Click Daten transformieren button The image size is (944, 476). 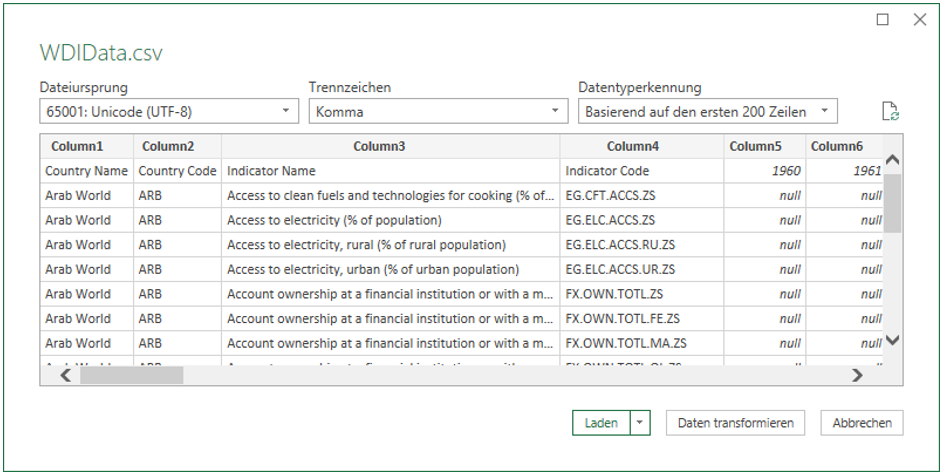click(735, 423)
